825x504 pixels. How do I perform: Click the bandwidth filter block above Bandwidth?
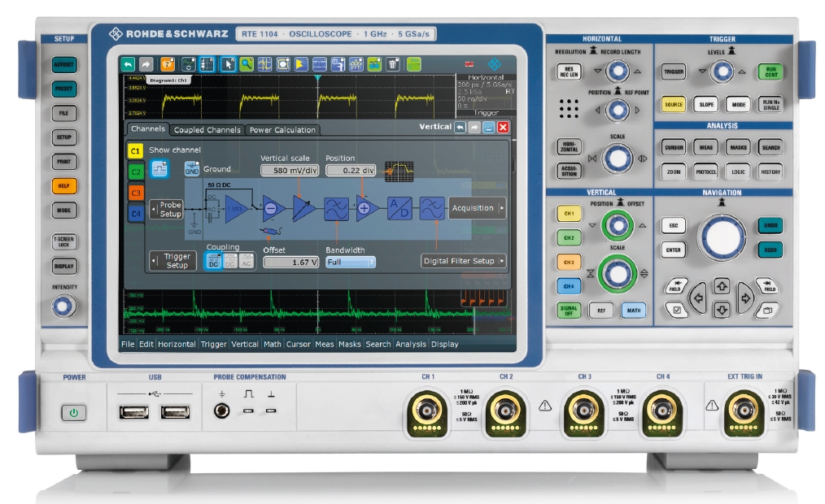click(336, 209)
